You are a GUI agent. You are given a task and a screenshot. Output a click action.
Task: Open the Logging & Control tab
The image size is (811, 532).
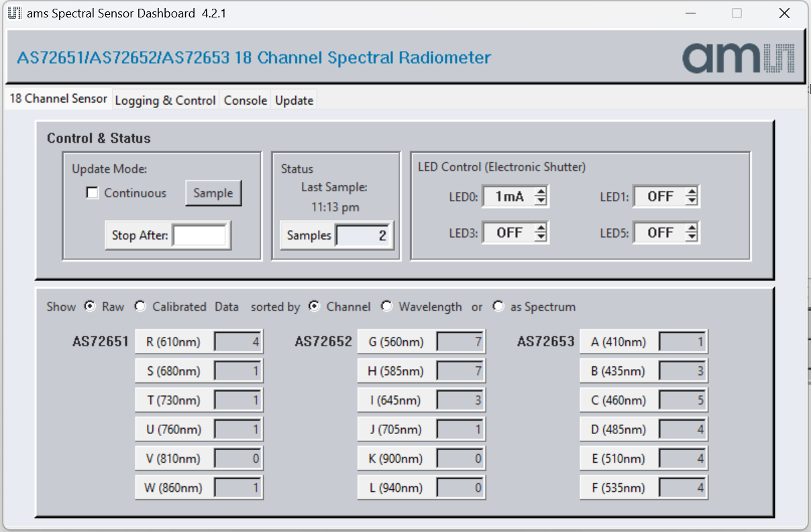166,100
